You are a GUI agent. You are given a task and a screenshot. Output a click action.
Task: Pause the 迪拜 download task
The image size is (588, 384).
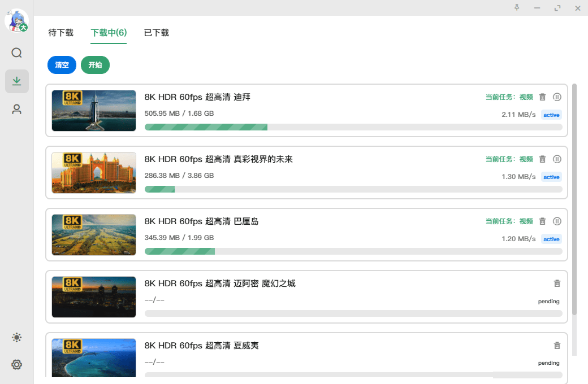click(x=557, y=97)
